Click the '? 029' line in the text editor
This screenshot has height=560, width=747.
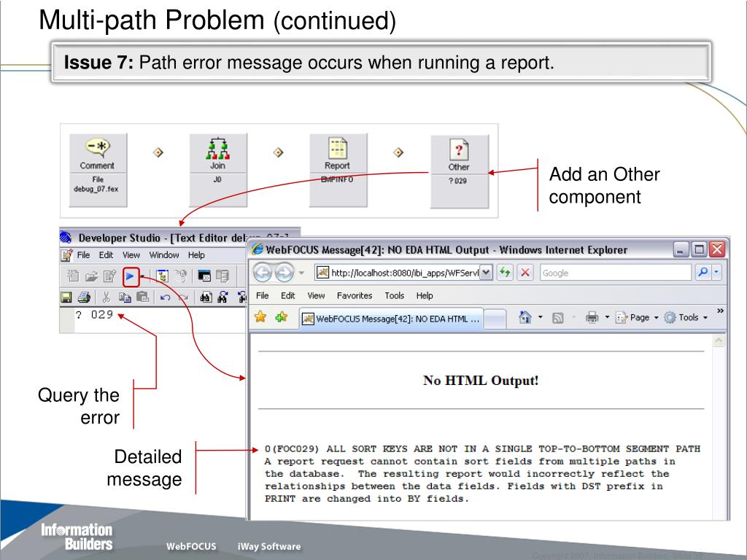[94, 315]
